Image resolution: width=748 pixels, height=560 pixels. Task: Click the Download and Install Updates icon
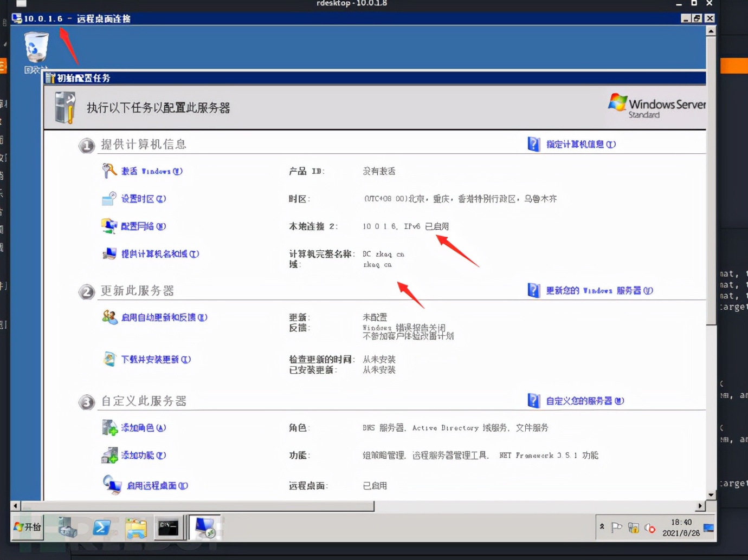point(110,359)
